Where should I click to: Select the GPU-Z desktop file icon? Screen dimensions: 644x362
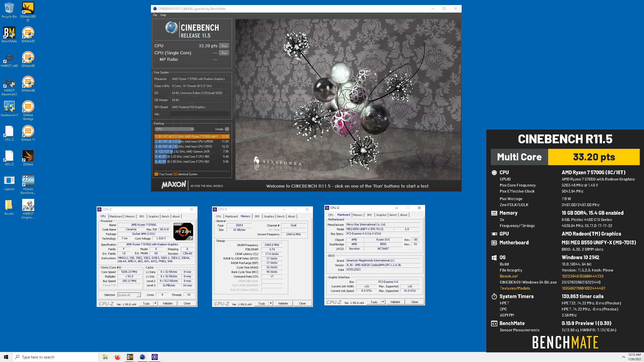tap(9, 158)
